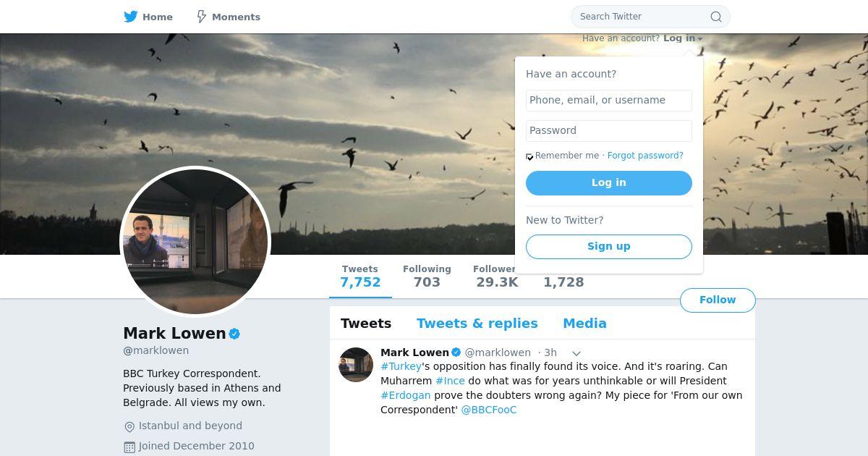Click the tweet author's small avatar
Screen dimensions: 868x456
356,365
